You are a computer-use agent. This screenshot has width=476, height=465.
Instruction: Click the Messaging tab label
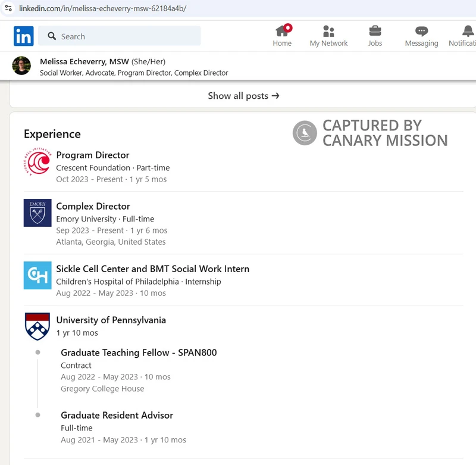pos(421,43)
